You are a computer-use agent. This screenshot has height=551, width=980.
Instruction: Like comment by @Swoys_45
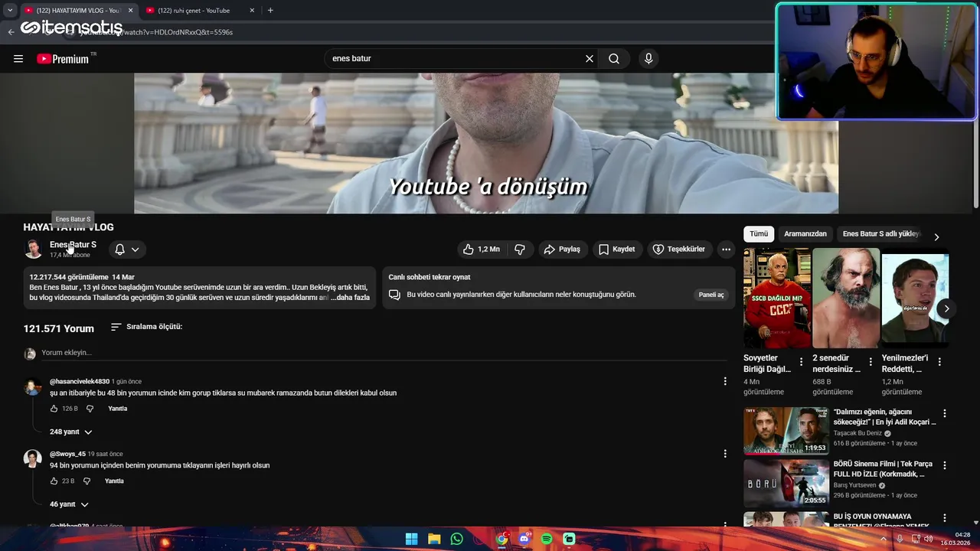[54, 481]
